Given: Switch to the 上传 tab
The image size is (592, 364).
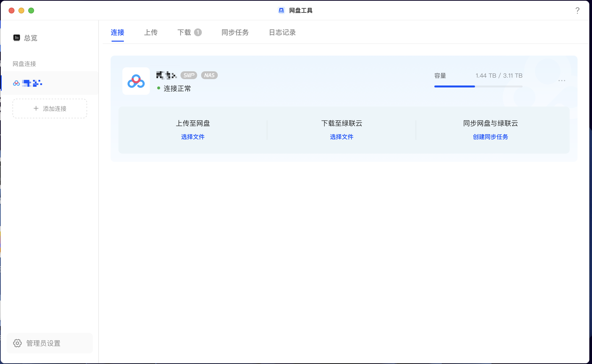Looking at the screenshot, I should click(151, 32).
